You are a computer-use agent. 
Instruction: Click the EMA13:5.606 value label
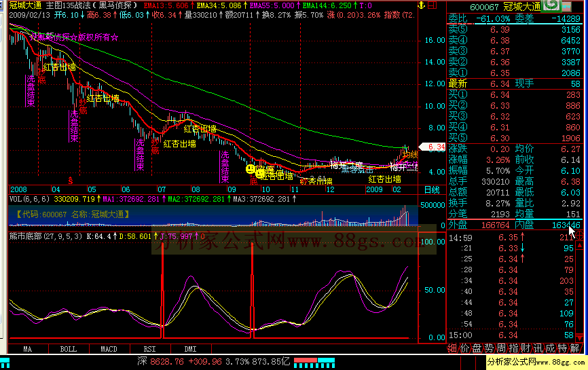click(x=169, y=5)
